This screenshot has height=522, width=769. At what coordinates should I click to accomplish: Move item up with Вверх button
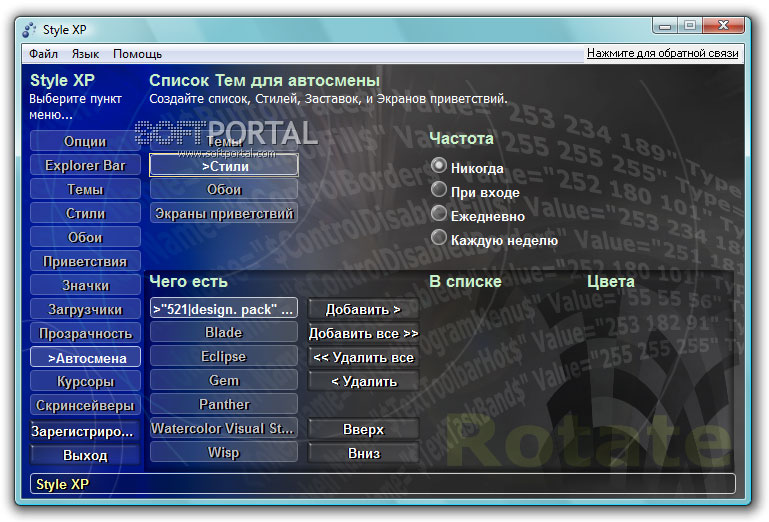coord(363,429)
